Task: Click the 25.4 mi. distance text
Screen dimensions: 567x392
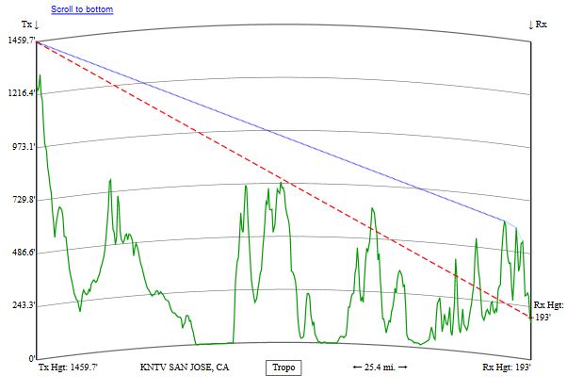Action: point(380,367)
